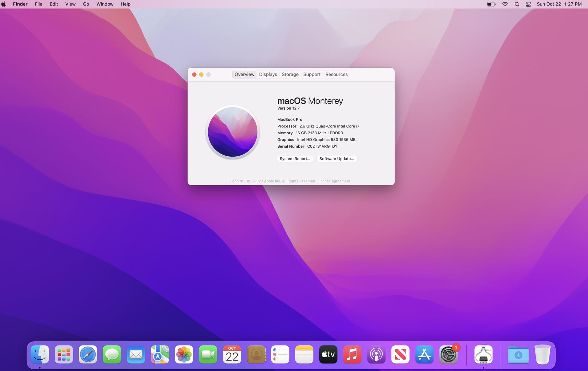Open the File menu
Image resolution: width=588 pixels, height=371 pixels.
[38, 4]
